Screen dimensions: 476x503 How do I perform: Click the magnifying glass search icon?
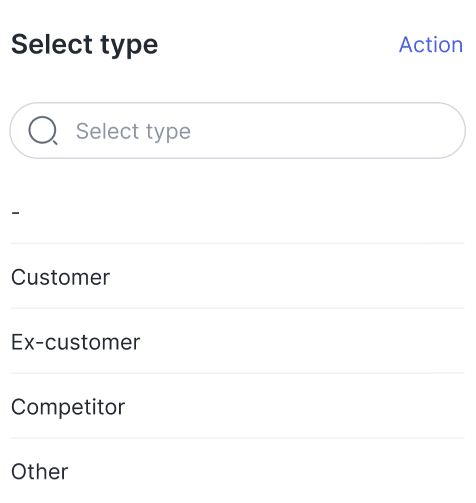coord(43,130)
